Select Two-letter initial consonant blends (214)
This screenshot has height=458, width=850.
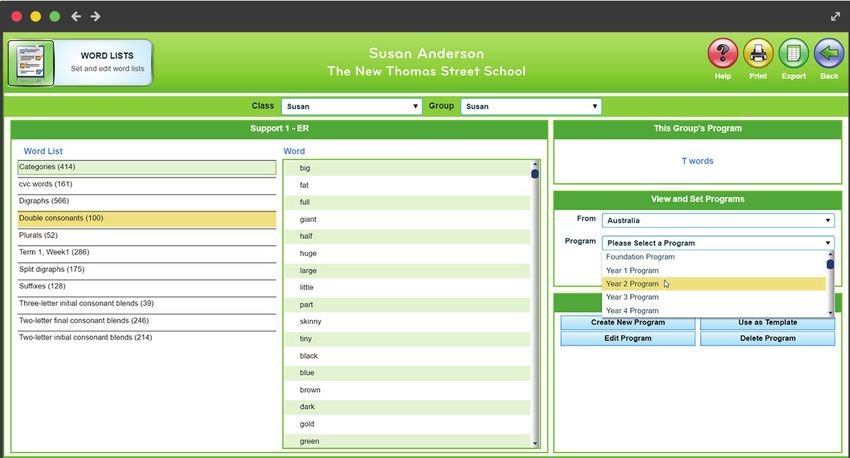coord(146,338)
